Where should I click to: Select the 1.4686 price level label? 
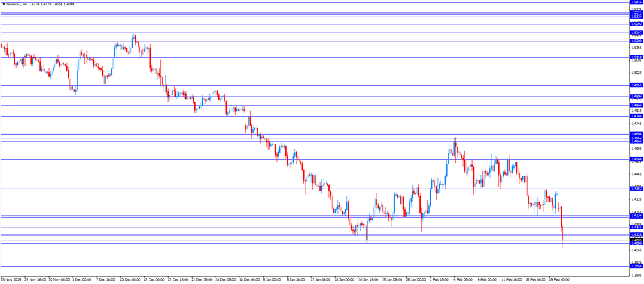(x=636, y=135)
